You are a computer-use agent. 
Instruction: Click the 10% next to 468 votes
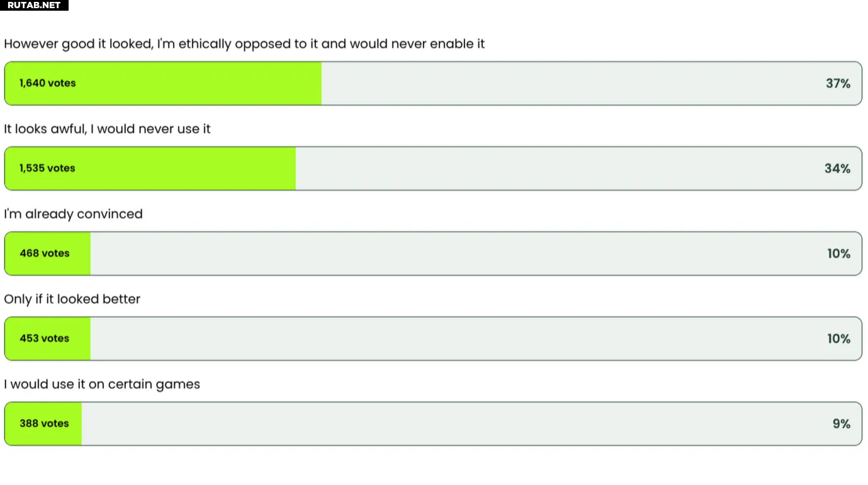coord(838,253)
